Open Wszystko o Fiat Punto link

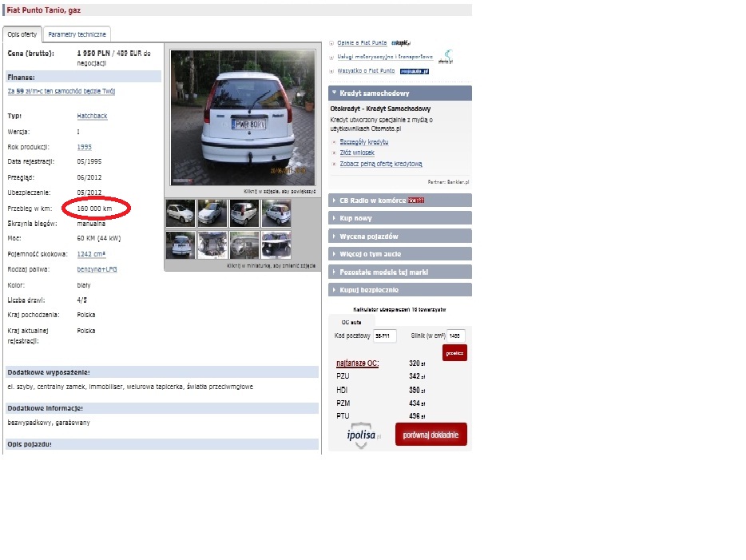coord(366,70)
